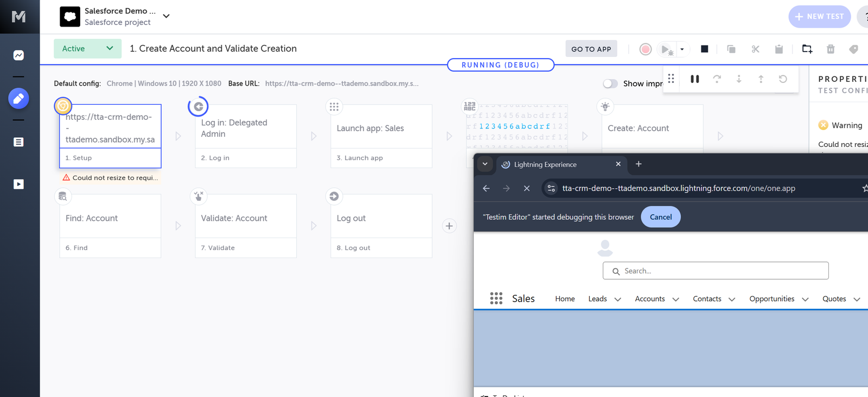868x397 pixels.
Task: Click the browser address bar URL
Action: (679, 188)
